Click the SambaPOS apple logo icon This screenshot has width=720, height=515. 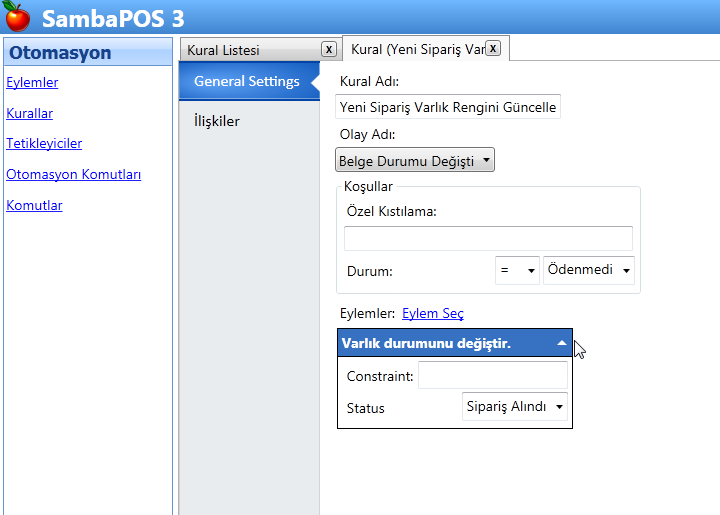click(17, 17)
